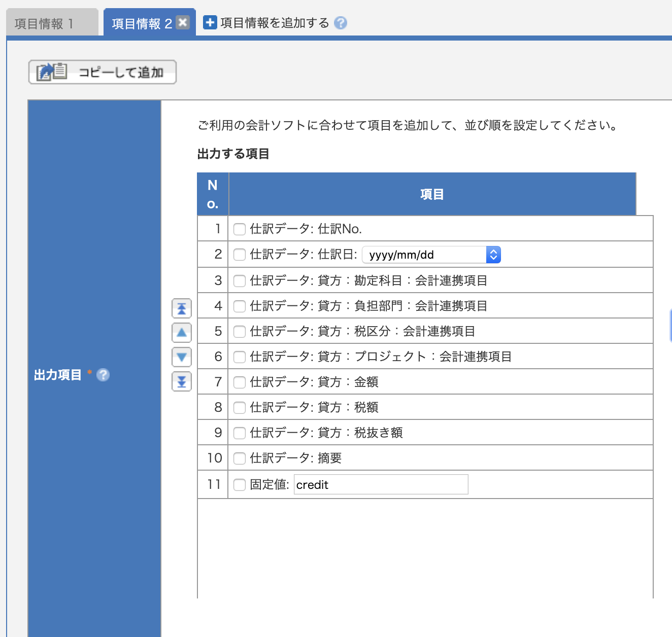Check the 貸方：負担部門 row checkbox
Image resolution: width=672 pixels, height=637 pixels.
[240, 306]
